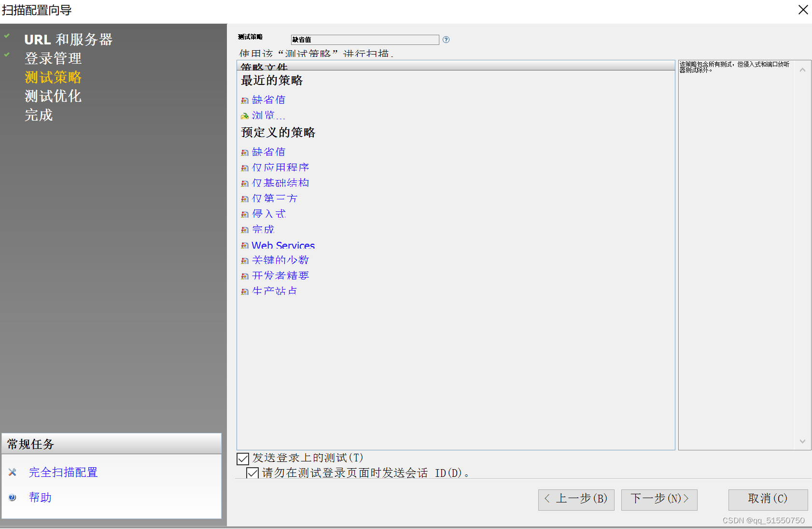Click description panel scroll up arrow
812x529 pixels.
[x=802, y=70]
